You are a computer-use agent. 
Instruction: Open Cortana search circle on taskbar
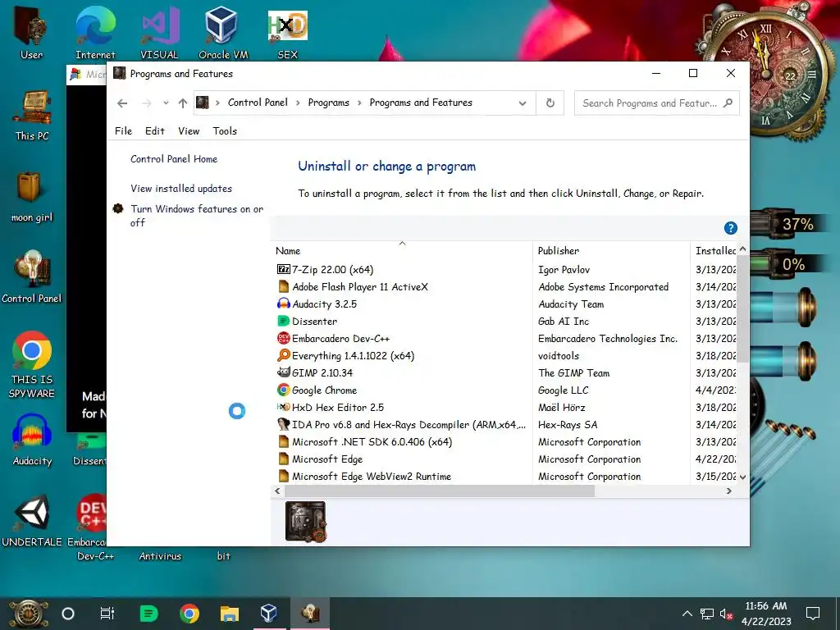[68, 614]
